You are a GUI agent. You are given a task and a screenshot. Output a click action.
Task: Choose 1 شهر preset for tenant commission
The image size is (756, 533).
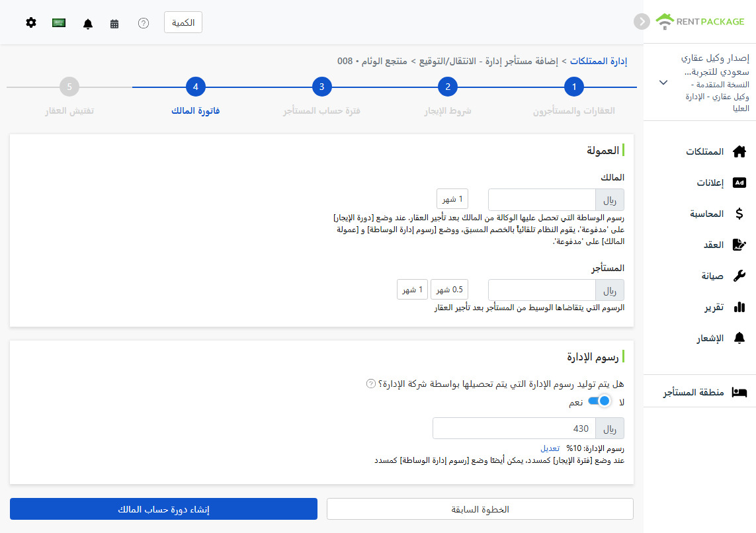click(412, 290)
